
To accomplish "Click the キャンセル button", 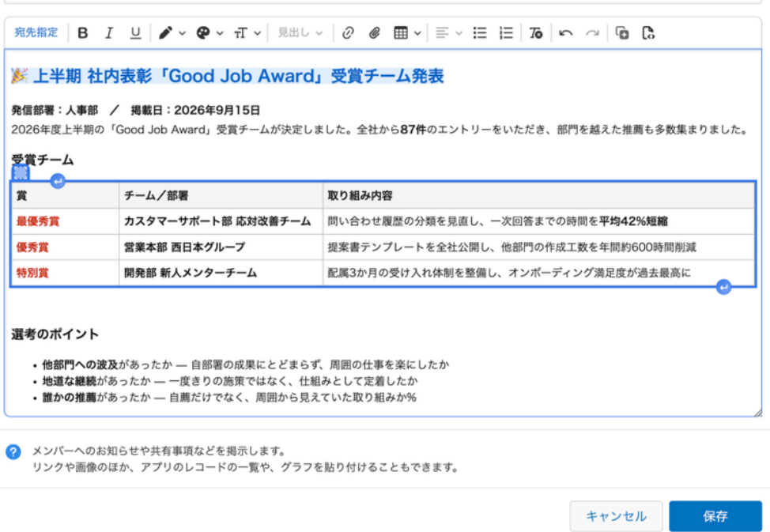I will click(617, 515).
